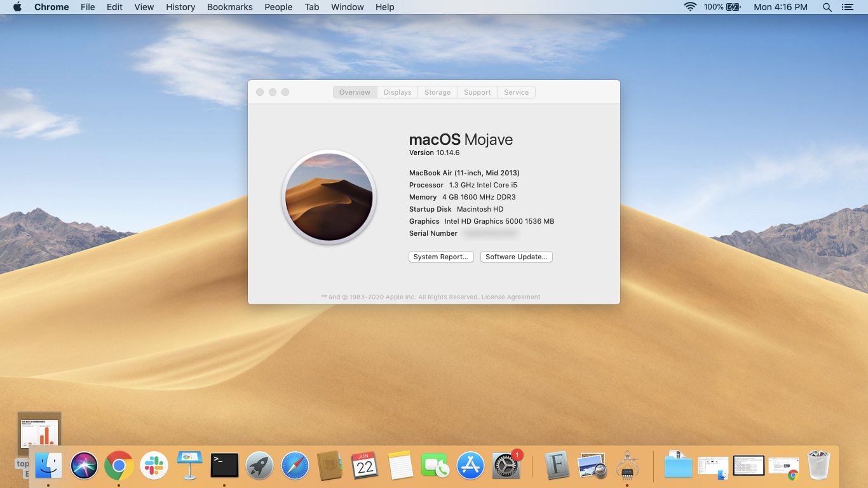Screen dimensions: 868x488
Task: Close the About This Mac window
Action: pos(260,92)
